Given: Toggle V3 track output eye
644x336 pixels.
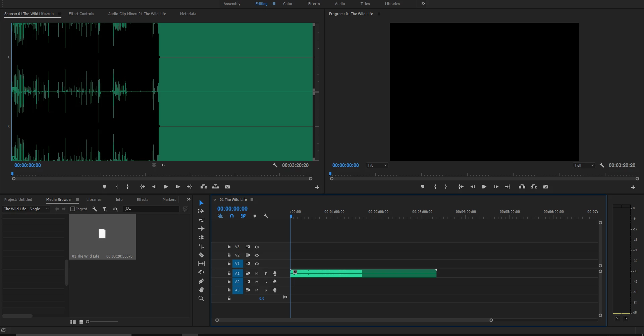Looking at the screenshot, I should point(257,247).
